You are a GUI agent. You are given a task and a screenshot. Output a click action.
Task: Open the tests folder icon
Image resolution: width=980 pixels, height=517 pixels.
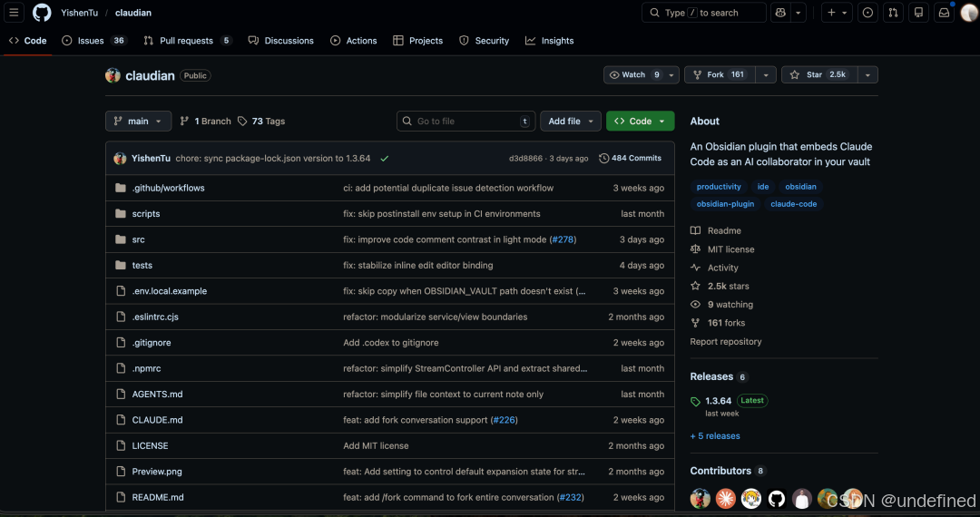pos(121,266)
